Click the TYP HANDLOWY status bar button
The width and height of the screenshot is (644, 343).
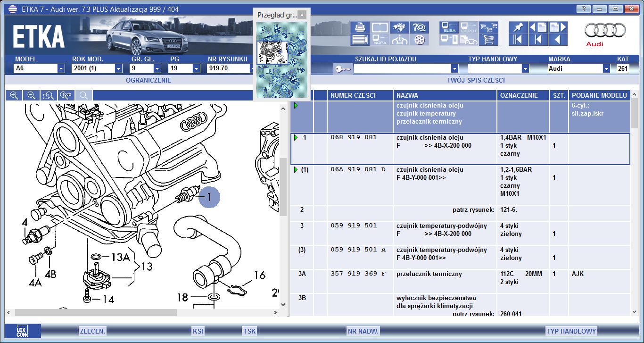point(571,331)
